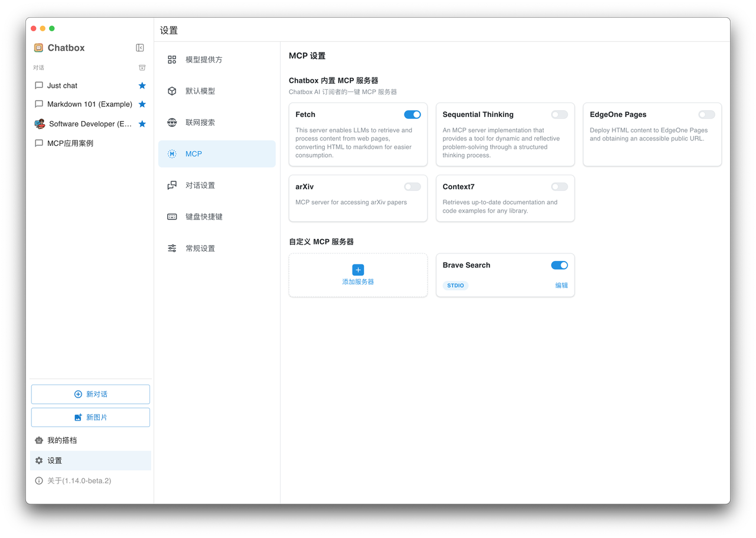Click the chat bubbles icon for 对话设置
756x538 pixels.
(x=172, y=185)
